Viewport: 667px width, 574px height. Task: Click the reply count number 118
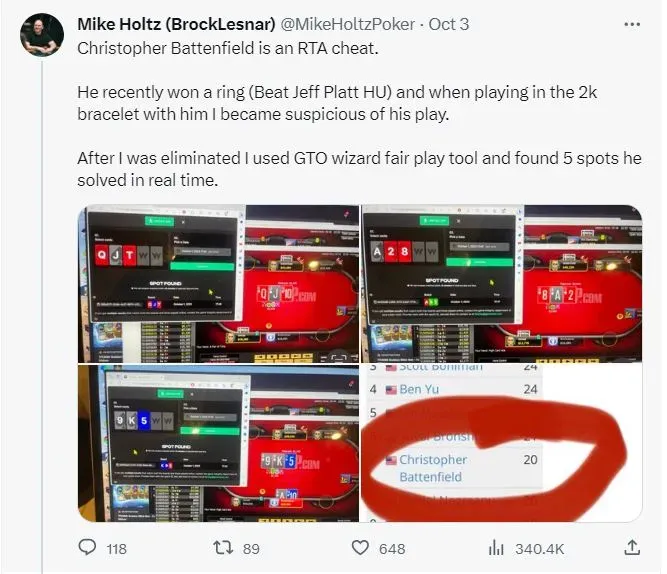point(117,549)
